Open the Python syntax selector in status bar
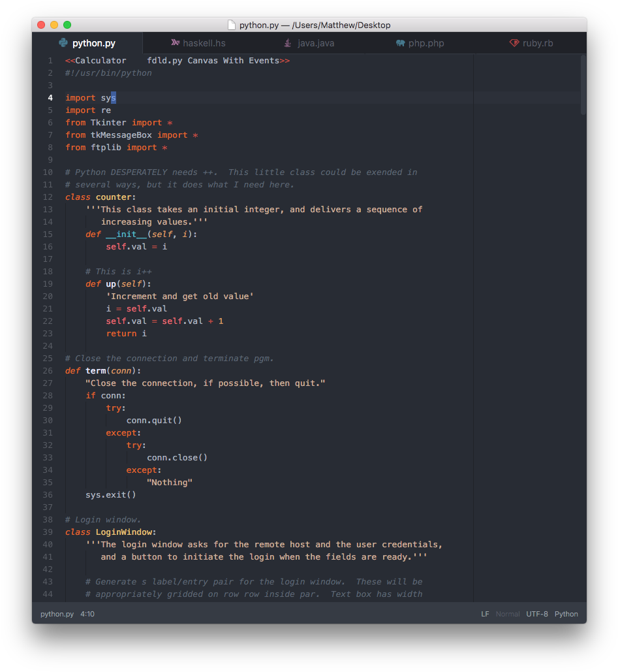The width and height of the screenshot is (618, 672). 566,614
